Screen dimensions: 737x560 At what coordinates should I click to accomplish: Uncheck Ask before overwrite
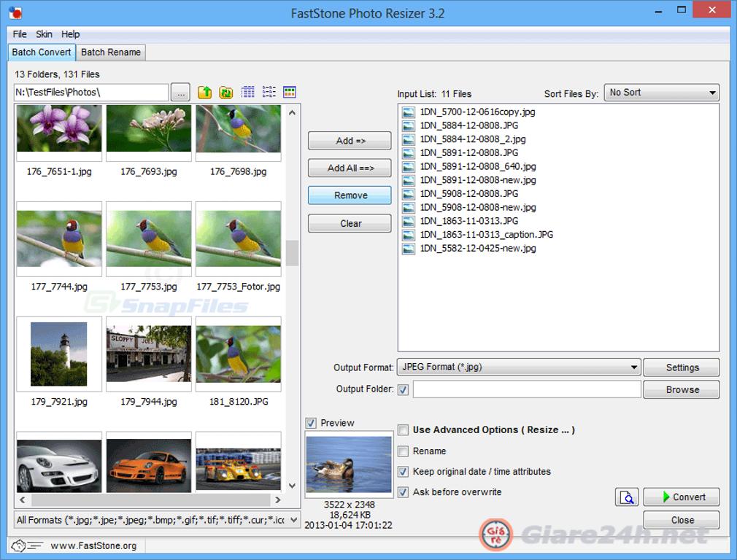[x=403, y=492]
